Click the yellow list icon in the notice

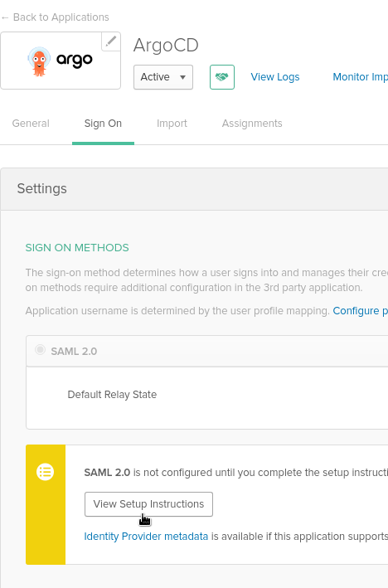[x=45, y=472]
